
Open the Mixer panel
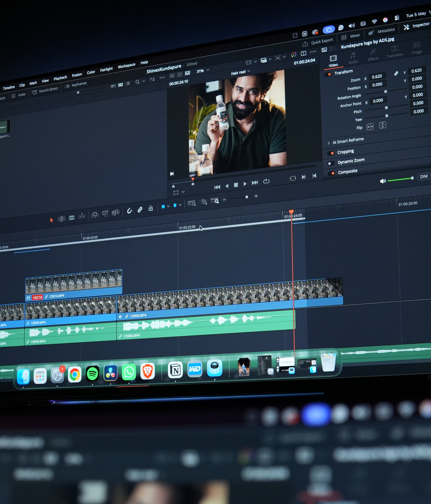[351, 36]
